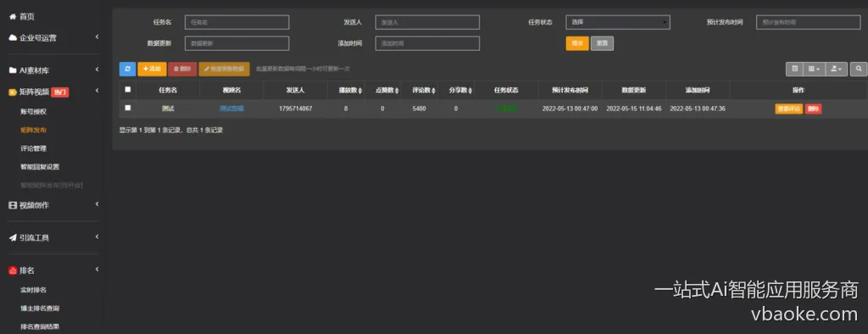Sort by 播放数 column arrows
The image size is (868, 334).
(x=360, y=91)
